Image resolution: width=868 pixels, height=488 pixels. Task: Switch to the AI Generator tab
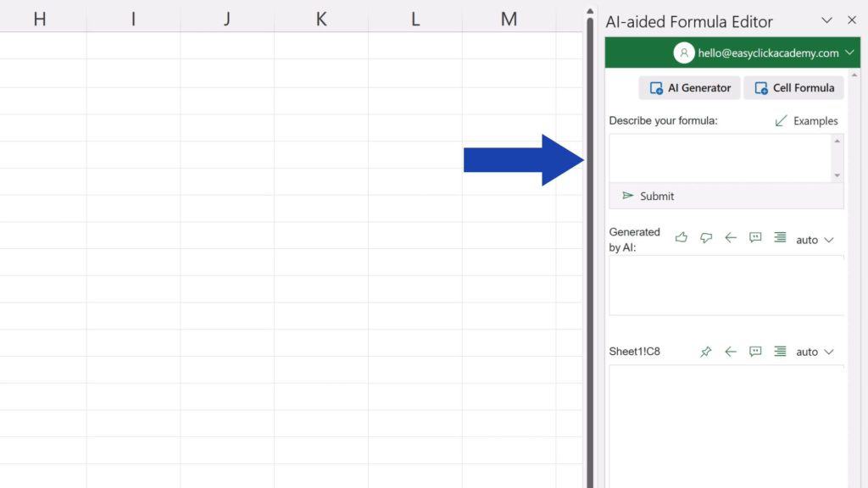point(690,88)
